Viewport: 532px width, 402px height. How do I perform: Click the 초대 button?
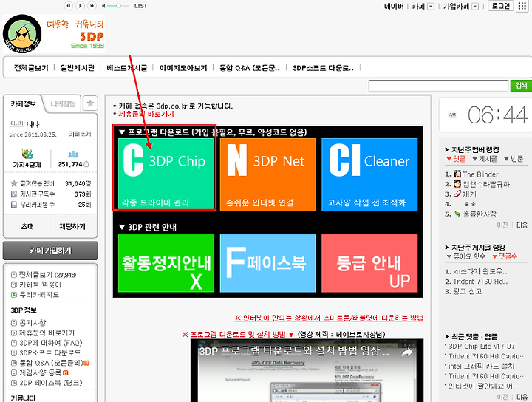click(x=27, y=226)
